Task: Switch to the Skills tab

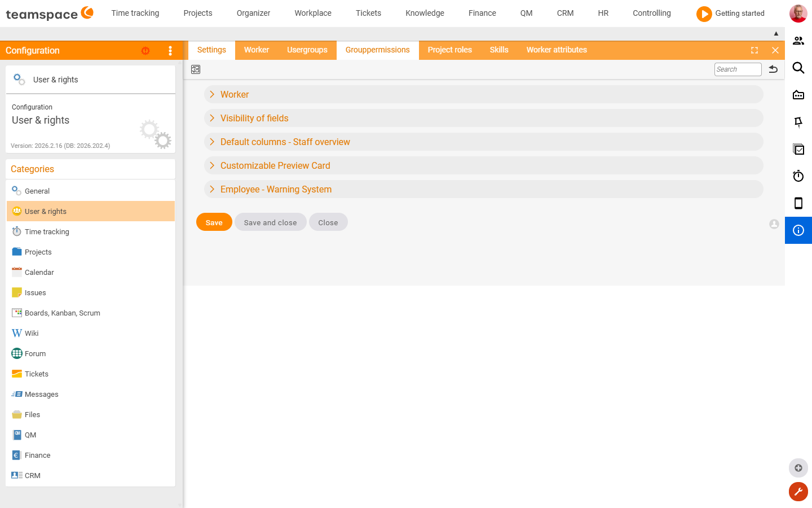Action: point(499,50)
